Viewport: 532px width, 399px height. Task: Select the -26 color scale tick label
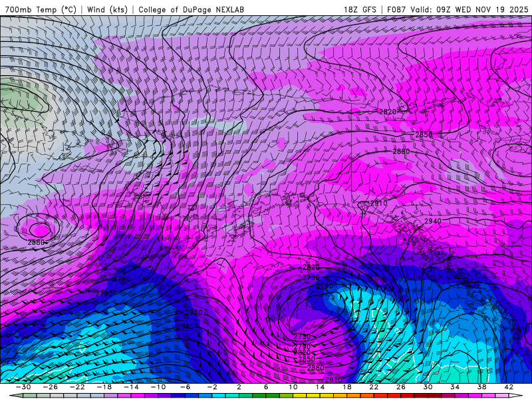point(51,387)
